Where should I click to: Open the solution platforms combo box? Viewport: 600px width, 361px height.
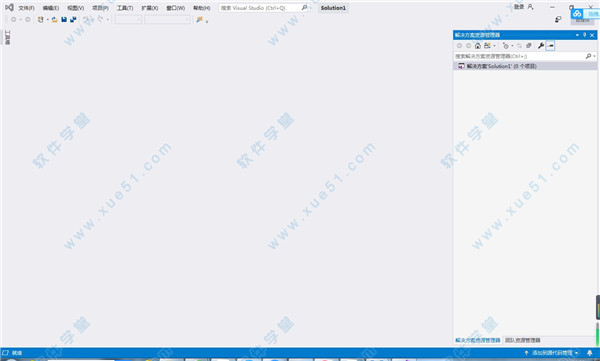coord(167,19)
